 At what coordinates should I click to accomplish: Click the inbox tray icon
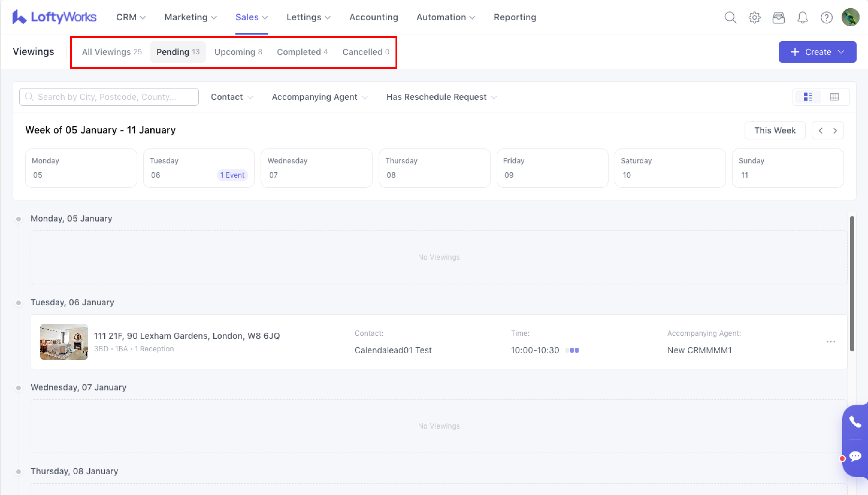(x=778, y=17)
